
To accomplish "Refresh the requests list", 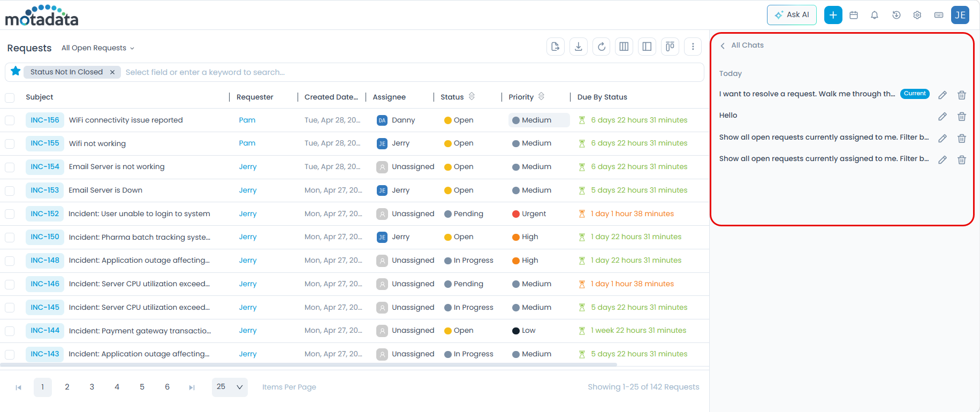I will (x=602, y=47).
